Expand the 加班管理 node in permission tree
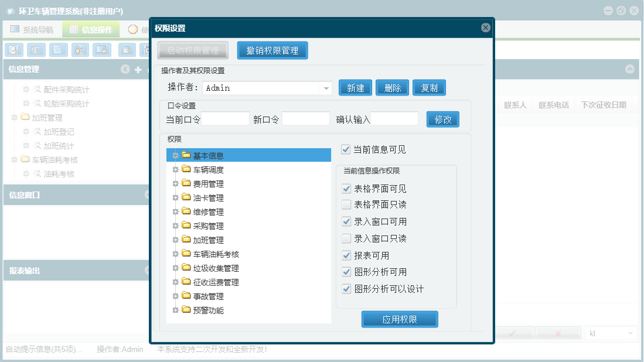Viewport: 644px width, 362px height. coord(175,240)
